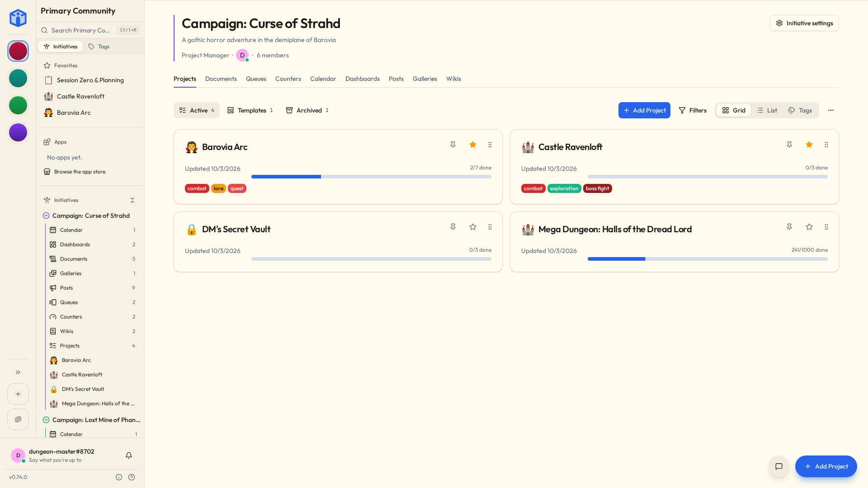The image size is (868, 488).
Task: Open the chat bubble floating button
Action: [x=779, y=466]
